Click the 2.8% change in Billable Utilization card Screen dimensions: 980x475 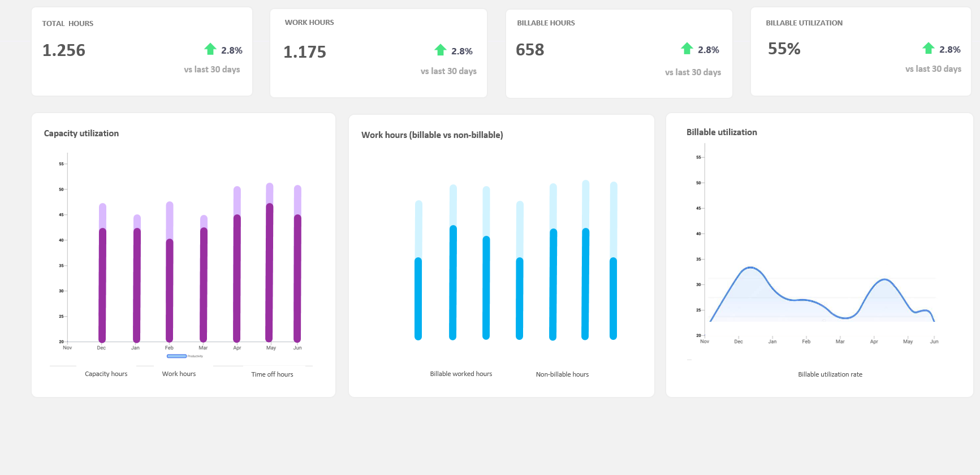[950, 49]
